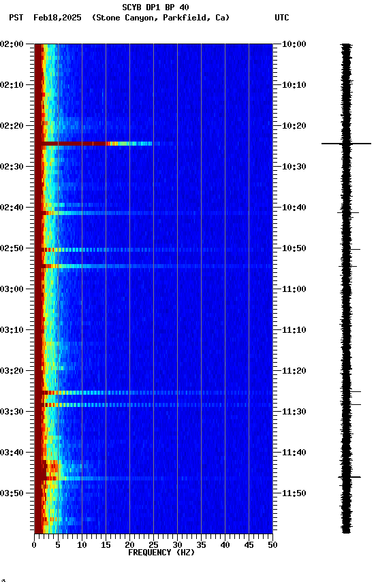Click the PST time label 02:40
This screenshot has width=376, height=588.
pyautogui.click(x=12, y=208)
